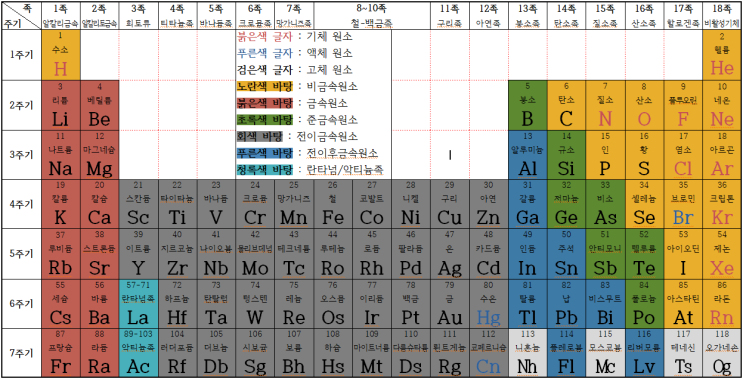Click the 1족 group header
This screenshot has height=379, width=743.
(x=61, y=15)
